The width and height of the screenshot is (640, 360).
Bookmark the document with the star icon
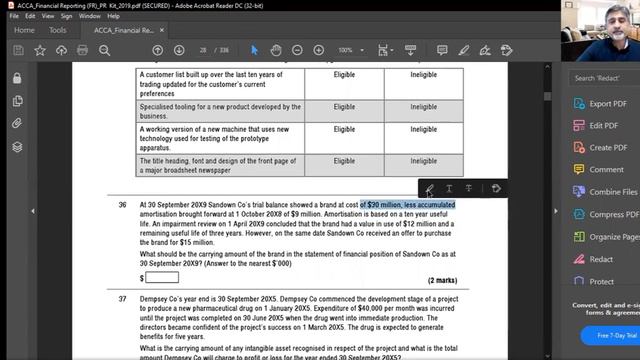[x=40, y=50]
